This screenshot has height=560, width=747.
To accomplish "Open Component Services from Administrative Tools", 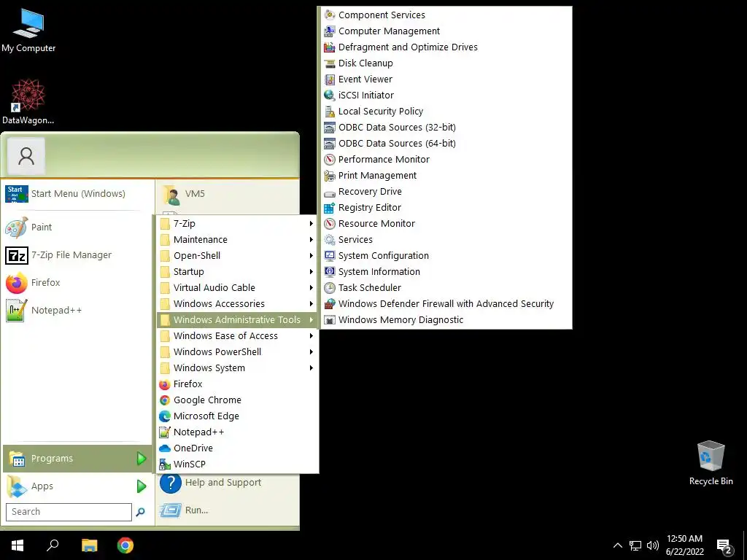I will point(446,15).
